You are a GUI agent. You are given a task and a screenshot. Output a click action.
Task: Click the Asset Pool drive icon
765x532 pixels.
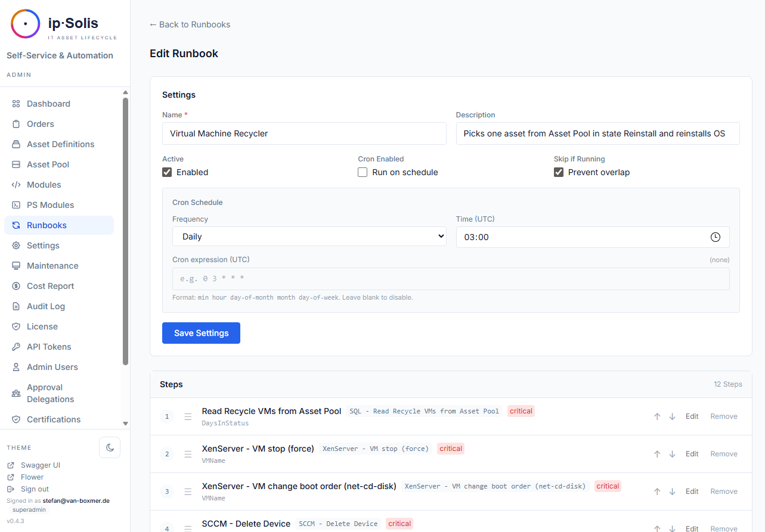16,164
